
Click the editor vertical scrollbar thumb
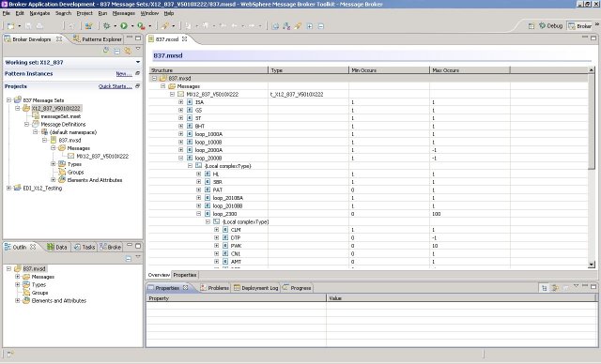[592, 121]
